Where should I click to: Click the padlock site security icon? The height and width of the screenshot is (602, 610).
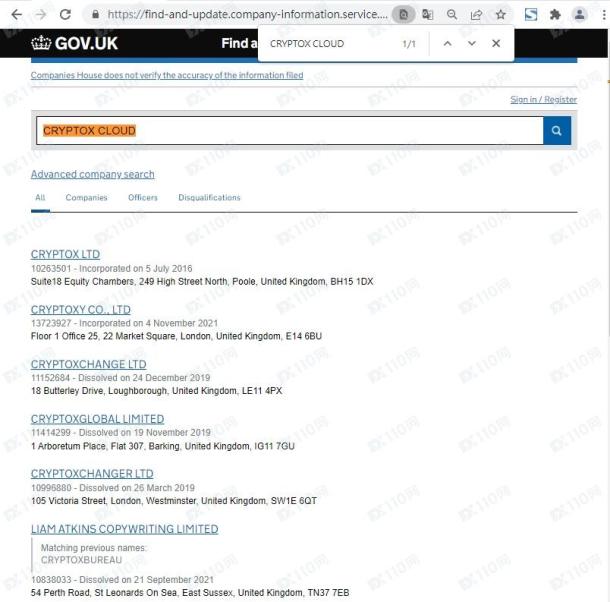[x=95, y=15]
